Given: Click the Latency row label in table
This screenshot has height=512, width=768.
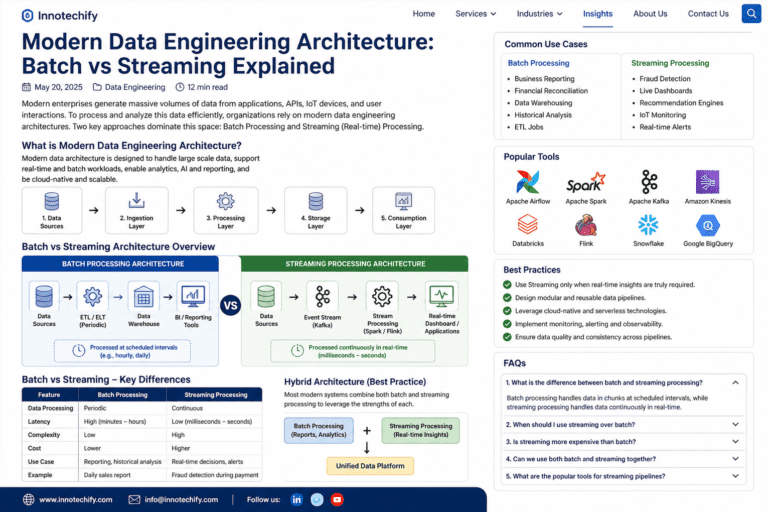Looking at the screenshot, I should (x=39, y=422).
